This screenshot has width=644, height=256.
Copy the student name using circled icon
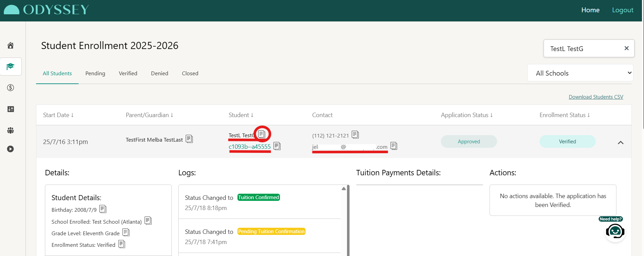pos(262,134)
